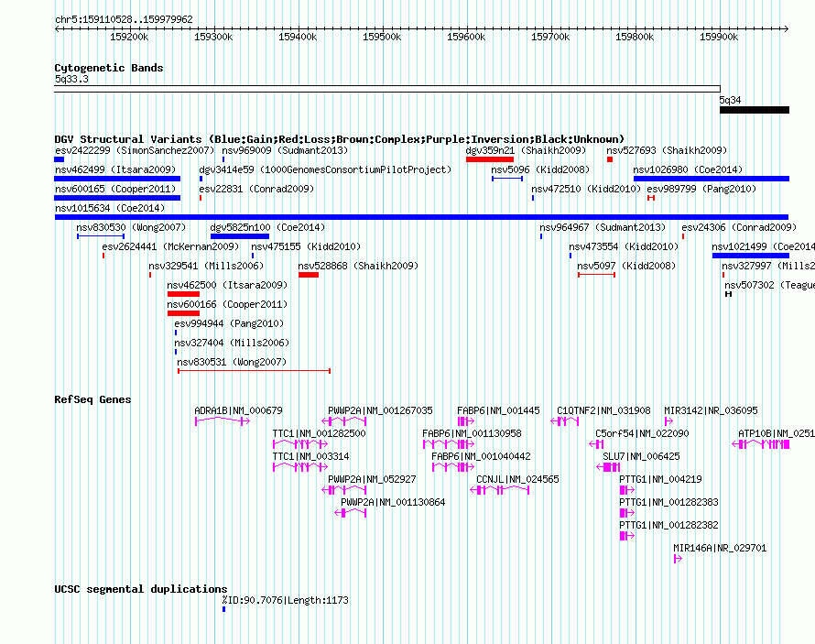
Task: Click the esv2624441 (McKernan2009) label
Action: pos(170,246)
